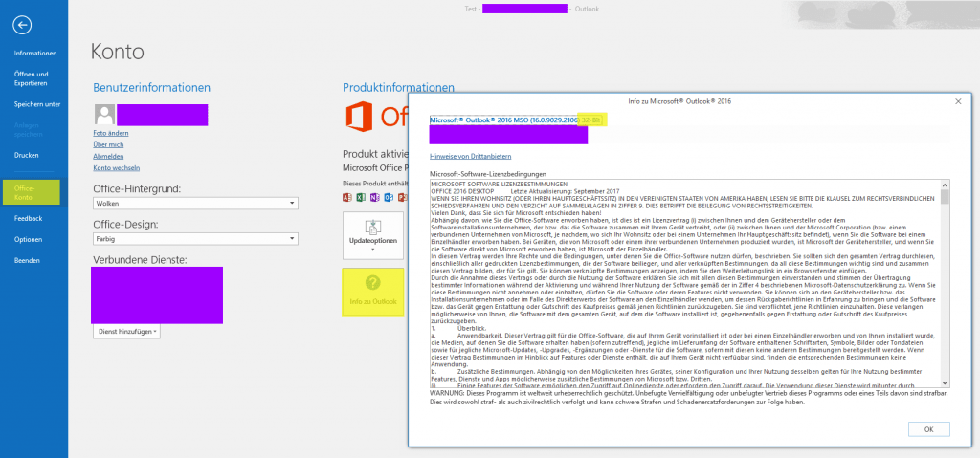
Task: Open the Updateoptionen dropdown button
Action: point(373,235)
